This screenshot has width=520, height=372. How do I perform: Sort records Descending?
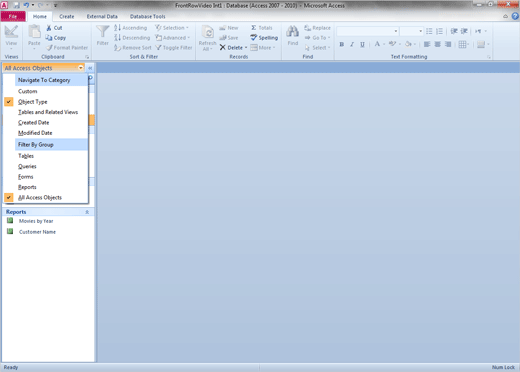[132, 38]
